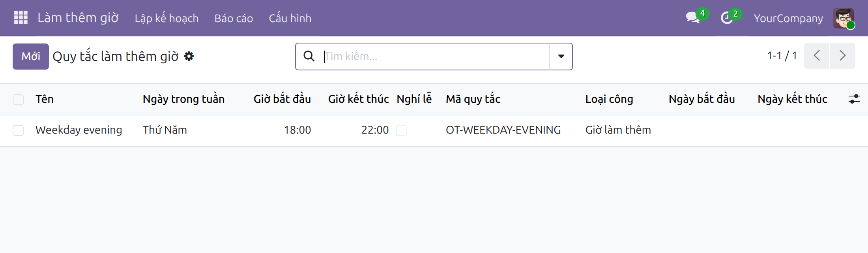868x253 pixels.
Task: Click the Mới button
Action: (31, 57)
